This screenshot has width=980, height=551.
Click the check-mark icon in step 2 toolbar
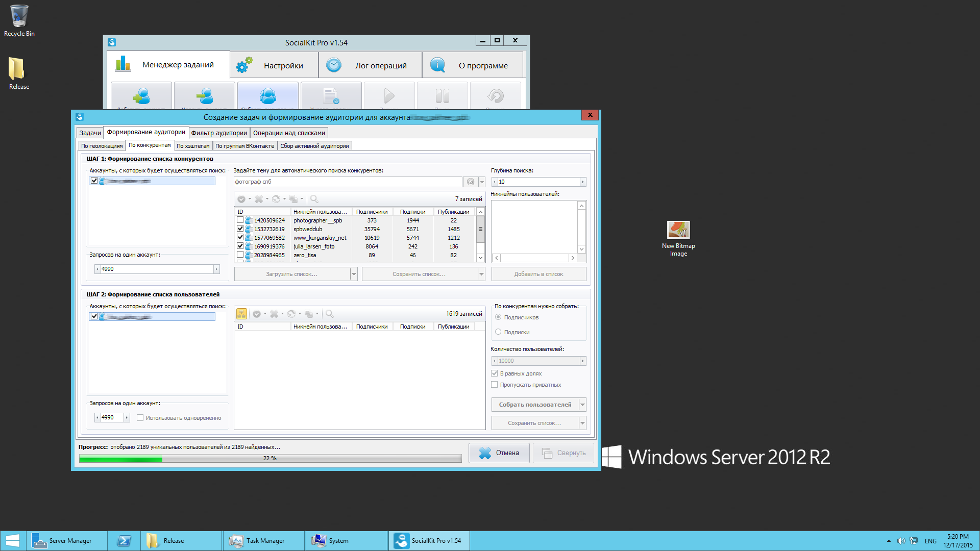[x=257, y=314]
